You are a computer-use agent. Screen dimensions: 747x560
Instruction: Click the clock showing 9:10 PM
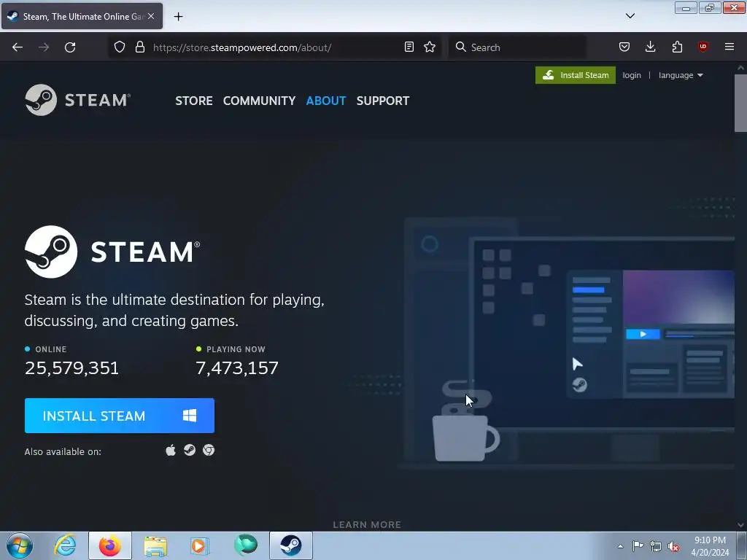pos(710,546)
